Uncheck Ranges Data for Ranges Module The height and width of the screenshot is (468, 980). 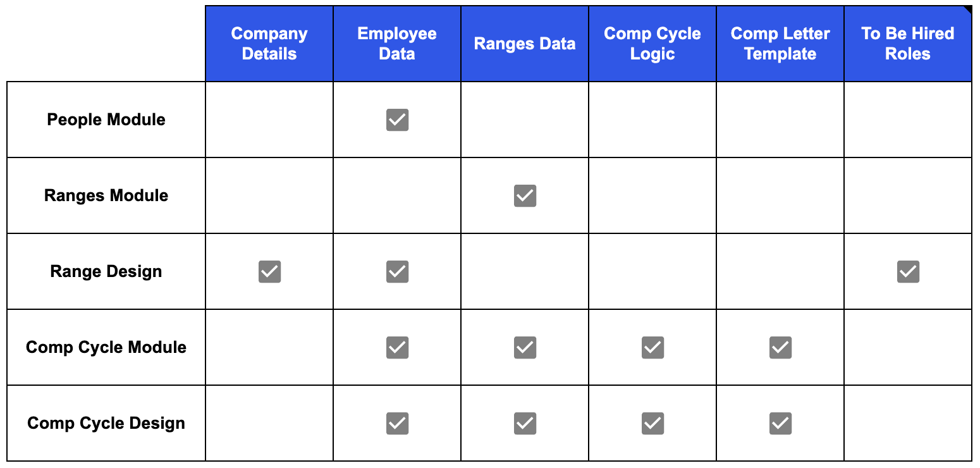(525, 195)
